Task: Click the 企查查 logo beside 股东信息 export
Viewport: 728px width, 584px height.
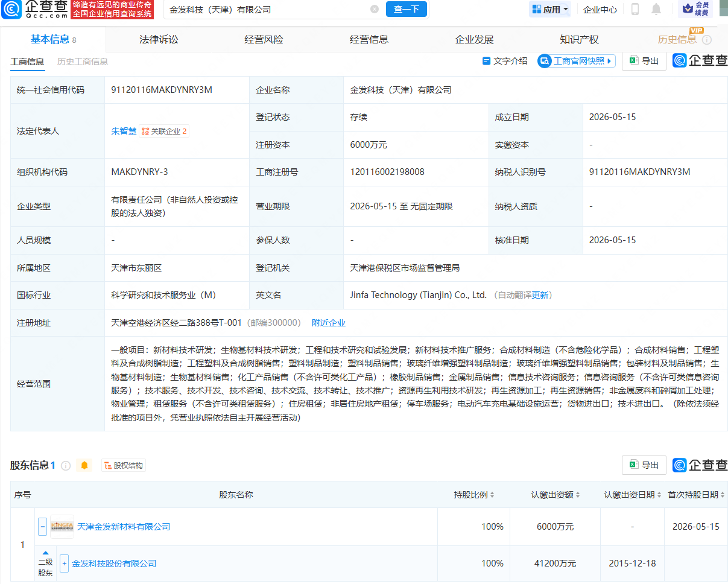Action: click(700, 465)
